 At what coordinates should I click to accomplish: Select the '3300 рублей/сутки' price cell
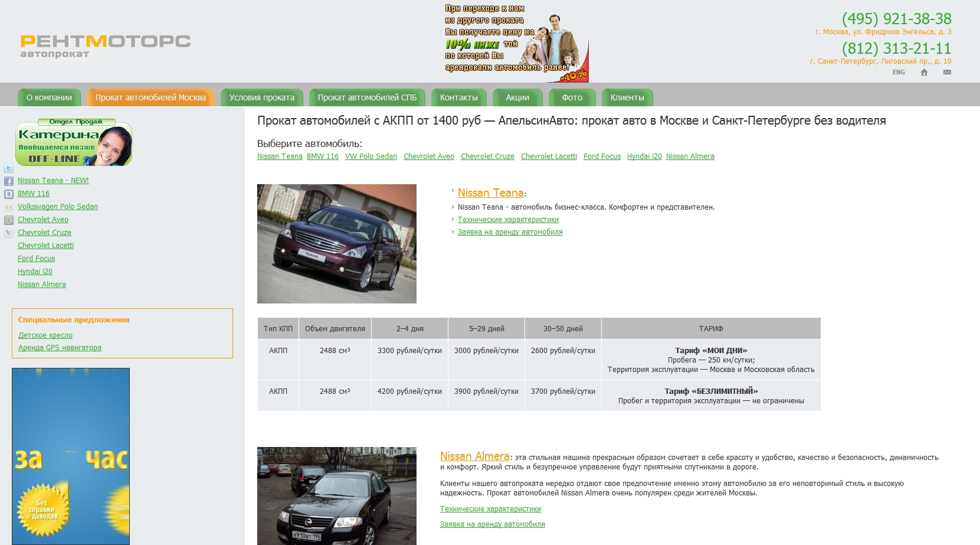(410, 360)
